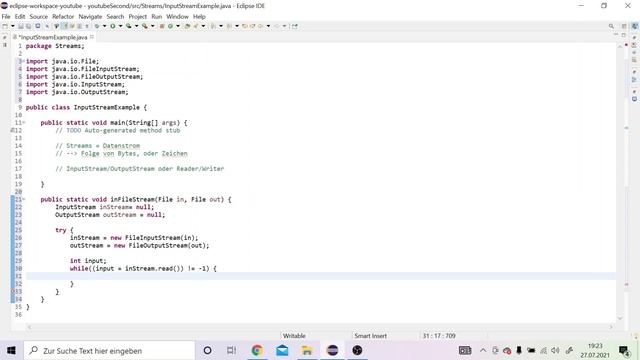Go to last edit location

(x=244, y=26)
